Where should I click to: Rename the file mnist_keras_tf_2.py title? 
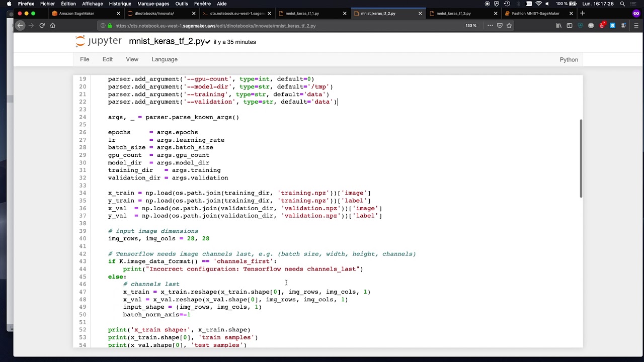(x=167, y=42)
